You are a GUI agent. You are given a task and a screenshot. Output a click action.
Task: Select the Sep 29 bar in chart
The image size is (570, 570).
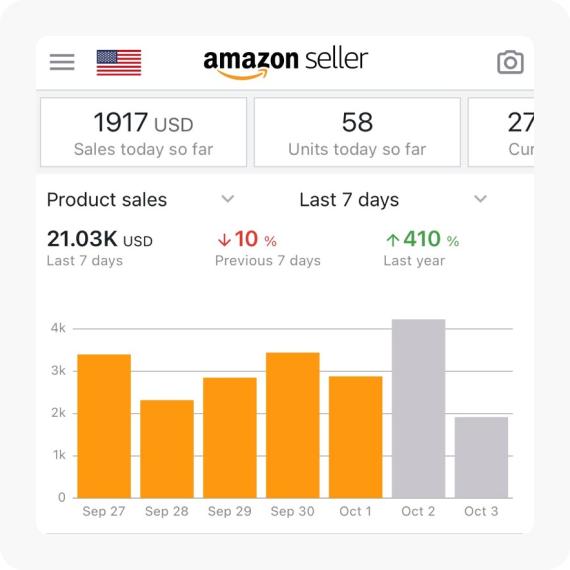(x=230, y=438)
